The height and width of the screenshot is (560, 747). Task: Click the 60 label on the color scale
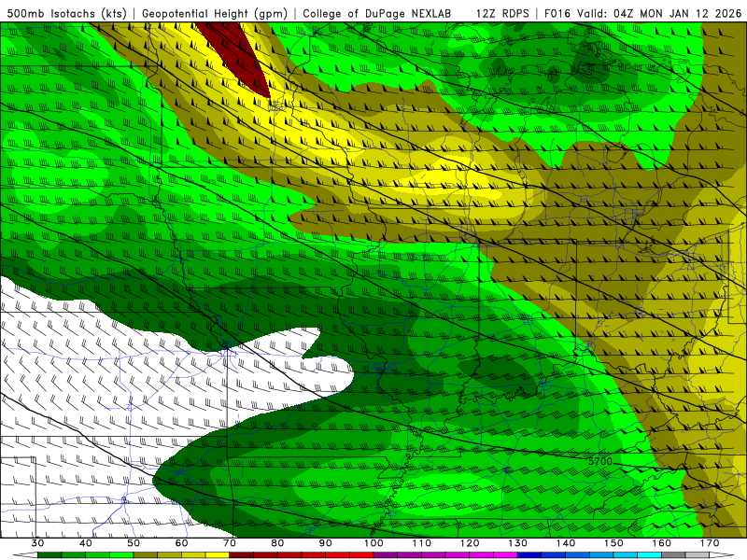coord(181,543)
